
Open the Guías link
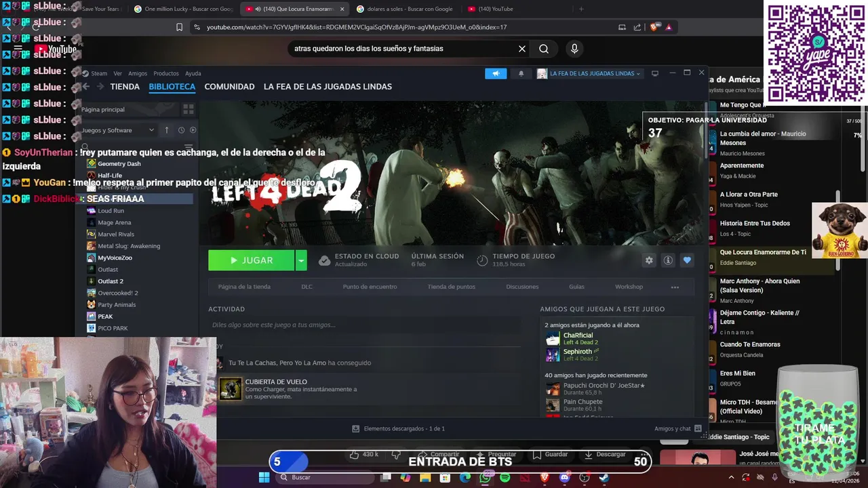click(x=576, y=287)
